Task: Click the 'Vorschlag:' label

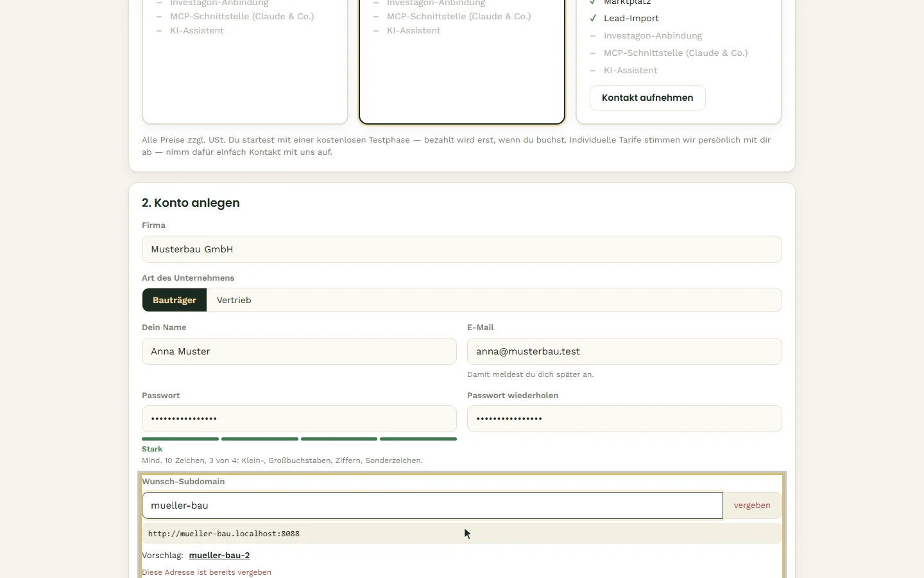Action: pos(162,556)
